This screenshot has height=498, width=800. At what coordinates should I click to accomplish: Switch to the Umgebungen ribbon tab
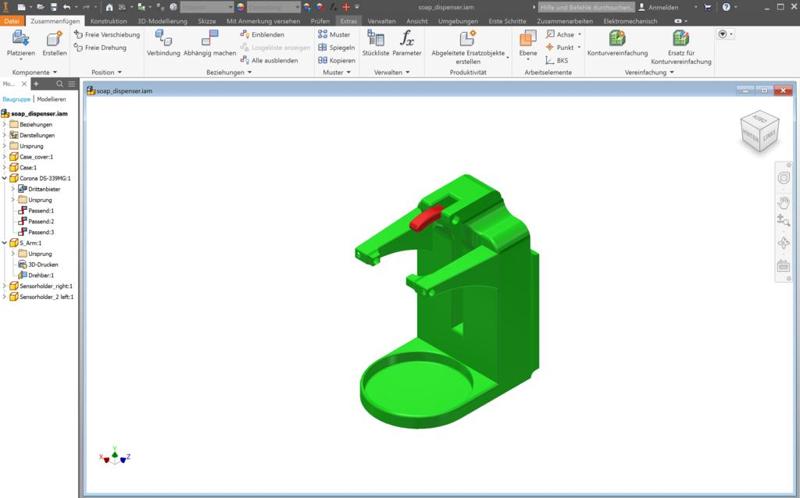[458, 21]
